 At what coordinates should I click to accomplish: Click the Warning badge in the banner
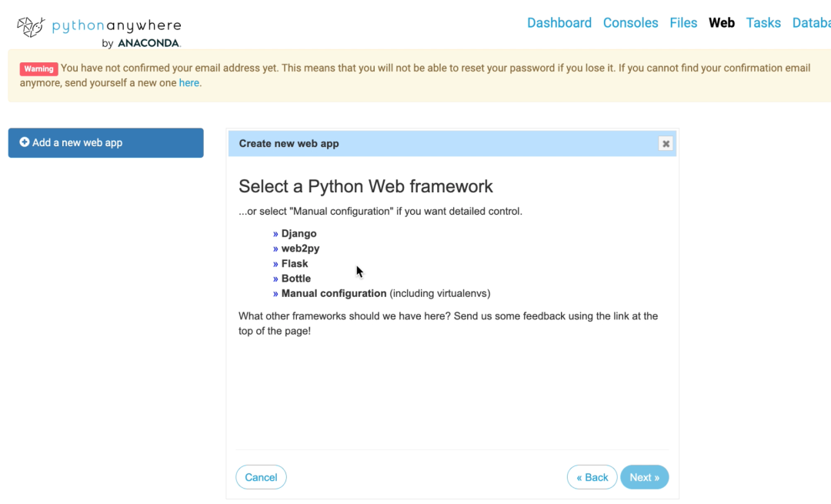[x=38, y=68]
